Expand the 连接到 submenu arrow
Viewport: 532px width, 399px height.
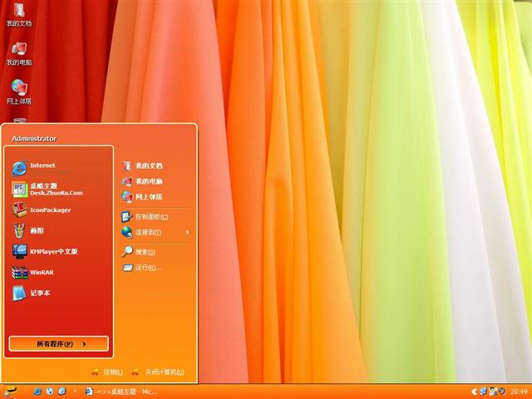tap(187, 232)
